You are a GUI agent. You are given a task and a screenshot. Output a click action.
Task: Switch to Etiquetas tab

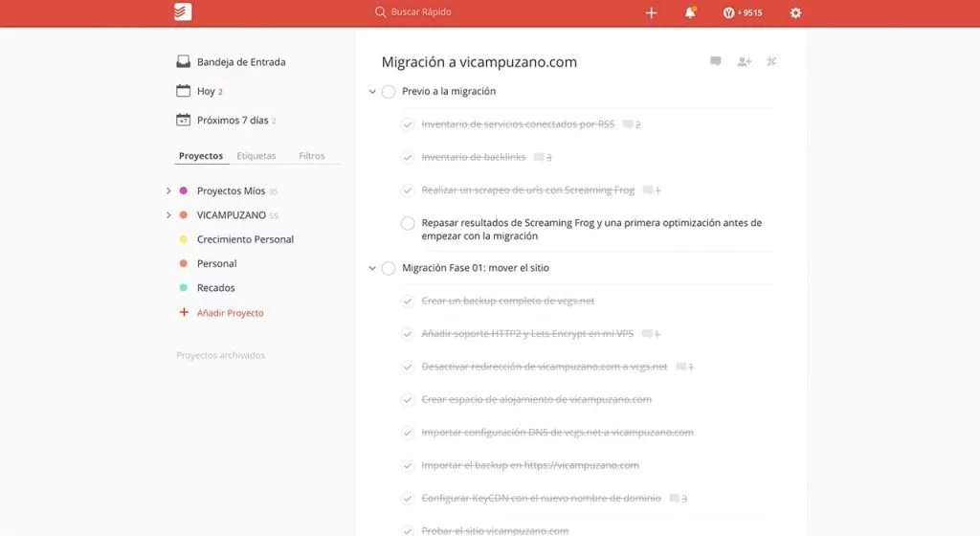tap(256, 156)
